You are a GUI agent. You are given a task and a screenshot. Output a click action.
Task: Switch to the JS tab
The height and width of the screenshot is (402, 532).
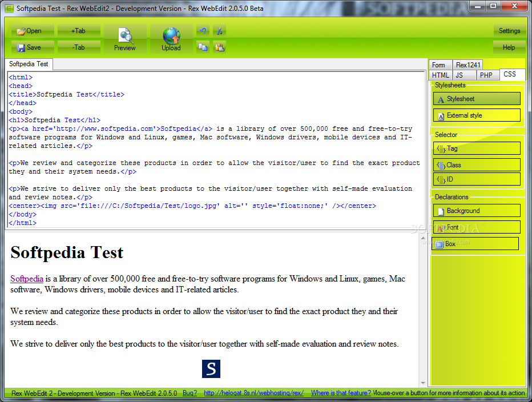click(x=464, y=75)
